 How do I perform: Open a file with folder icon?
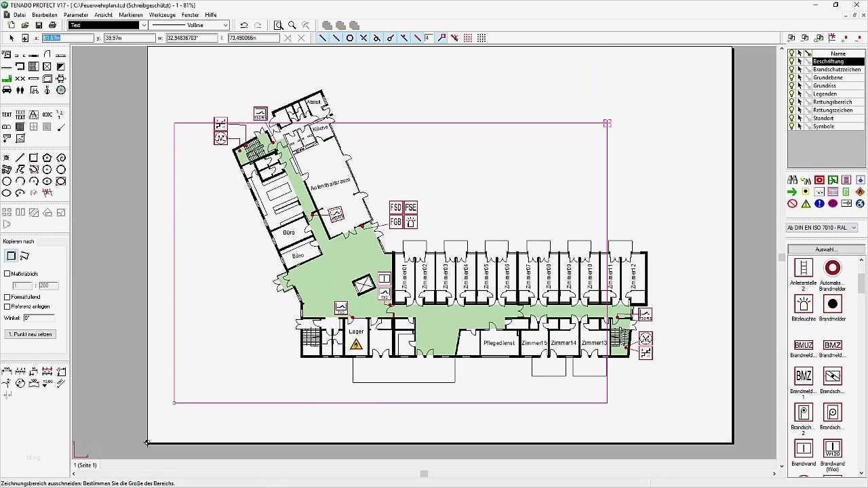25,25
